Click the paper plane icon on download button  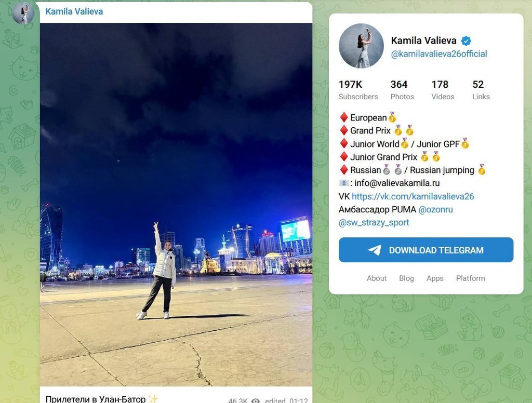(x=375, y=250)
